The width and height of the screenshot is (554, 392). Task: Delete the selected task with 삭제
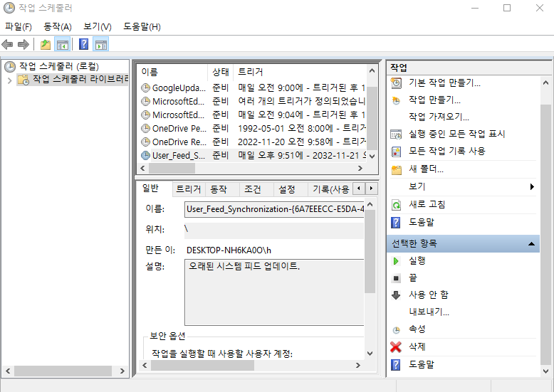click(417, 346)
